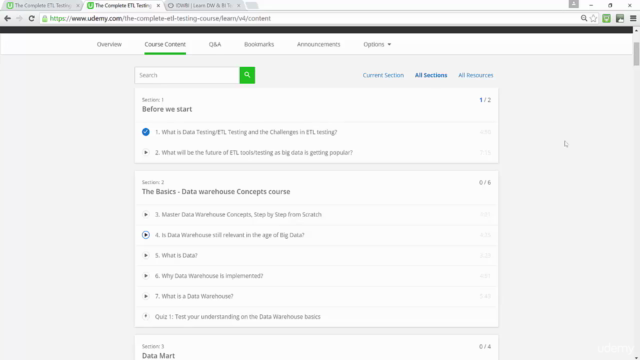
Task: Click The Basics - Data warehouse Concepts heading
Action: pyautogui.click(x=216, y=192)
